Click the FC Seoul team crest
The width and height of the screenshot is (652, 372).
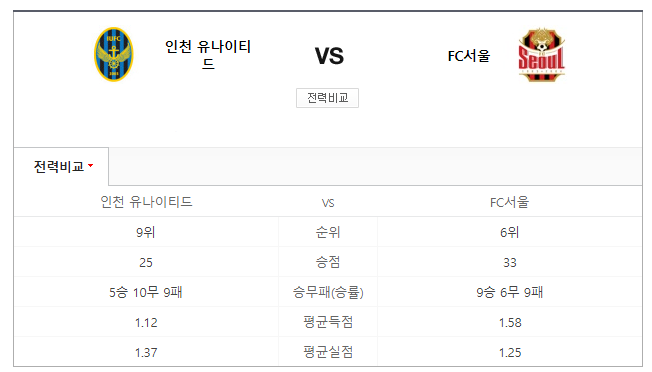click(x=541, y=54)
